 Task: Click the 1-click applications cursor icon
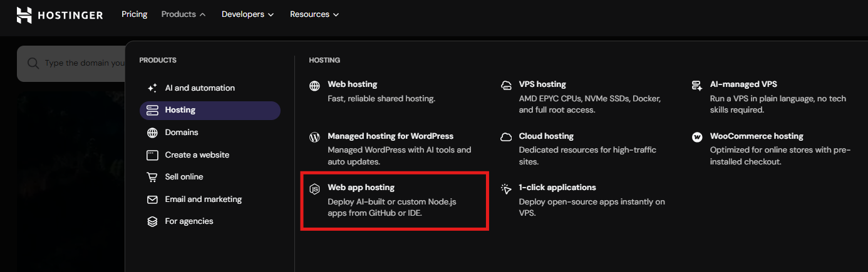(507, 188)
